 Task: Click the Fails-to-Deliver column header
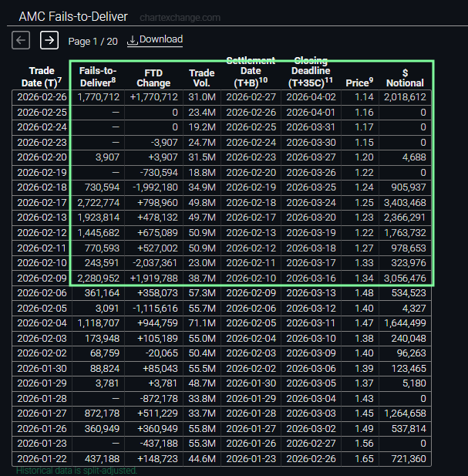click(98, 77)
